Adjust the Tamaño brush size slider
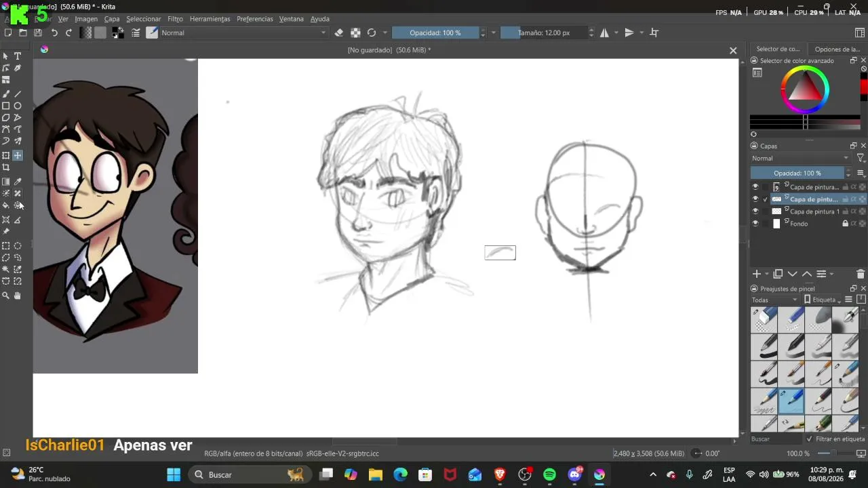 point(544,33)
